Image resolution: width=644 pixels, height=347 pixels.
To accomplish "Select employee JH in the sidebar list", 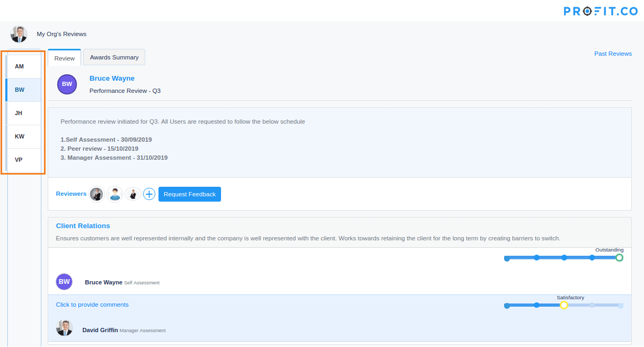I will click(x=23, y=114).
